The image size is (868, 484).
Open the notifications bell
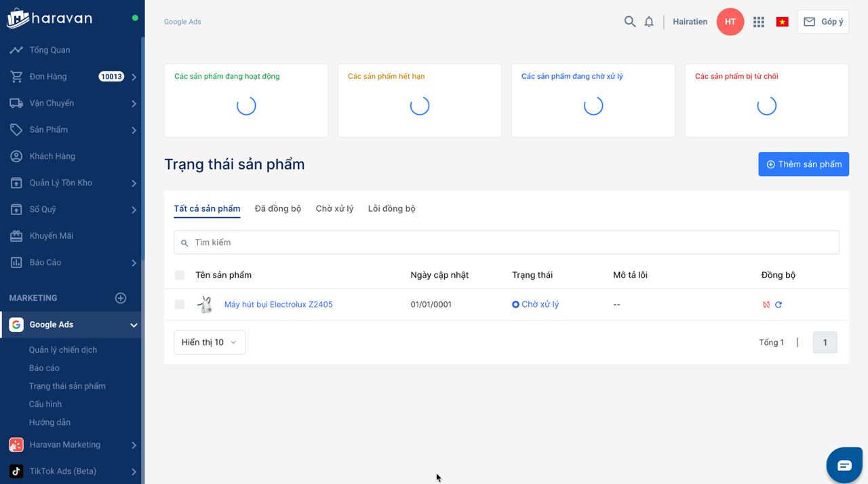(649, 22)
